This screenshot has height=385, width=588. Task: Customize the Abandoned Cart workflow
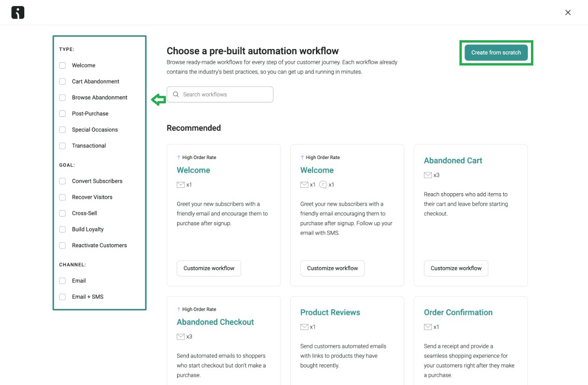pos(456,268)
